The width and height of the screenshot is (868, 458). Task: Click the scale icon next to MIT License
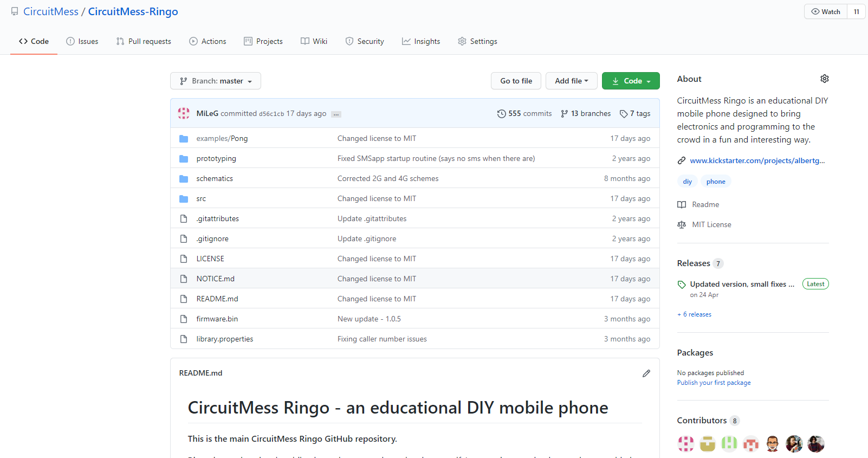coord(682,224)
